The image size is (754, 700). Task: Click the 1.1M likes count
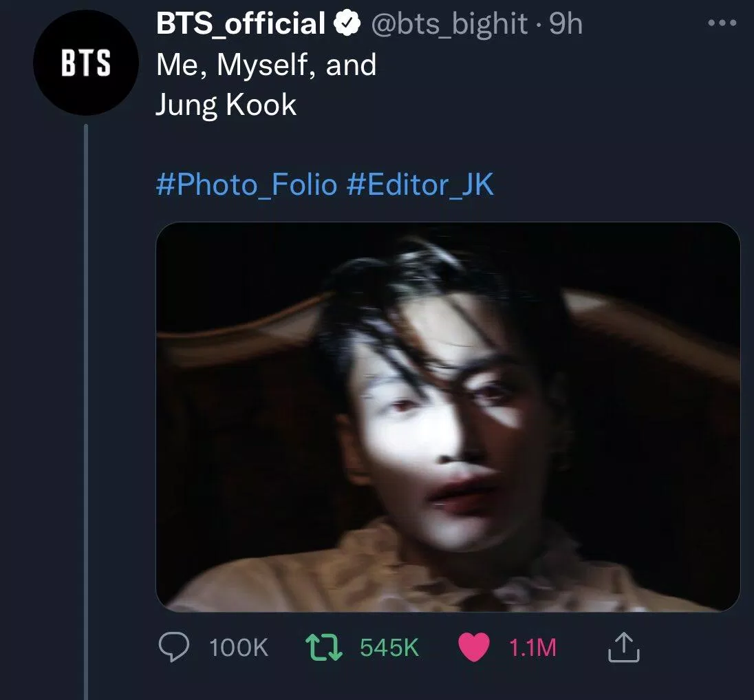tap(532, 648)
